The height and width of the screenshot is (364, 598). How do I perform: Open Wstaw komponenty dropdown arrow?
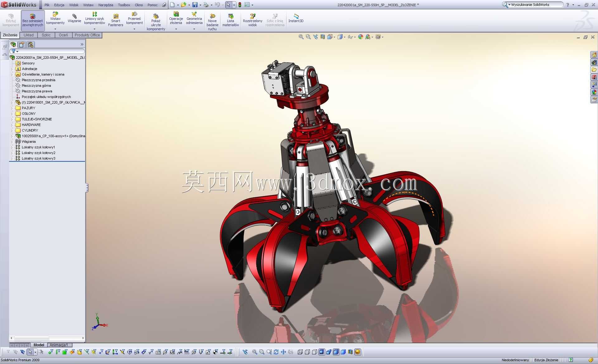(x=55, y=29)
